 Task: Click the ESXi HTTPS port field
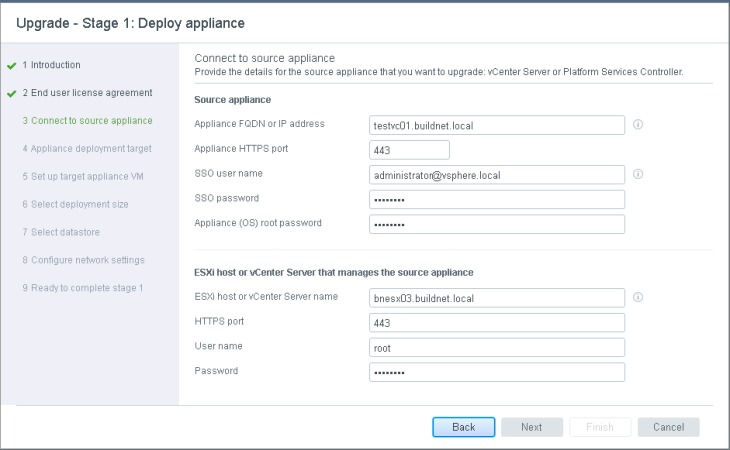496,322
